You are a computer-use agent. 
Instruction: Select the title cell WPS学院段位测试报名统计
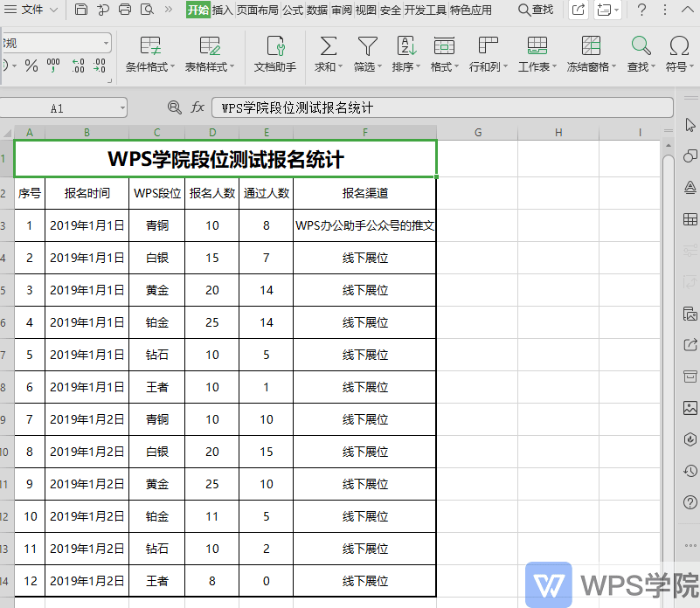pyautogui.click(x=225, y=159)
